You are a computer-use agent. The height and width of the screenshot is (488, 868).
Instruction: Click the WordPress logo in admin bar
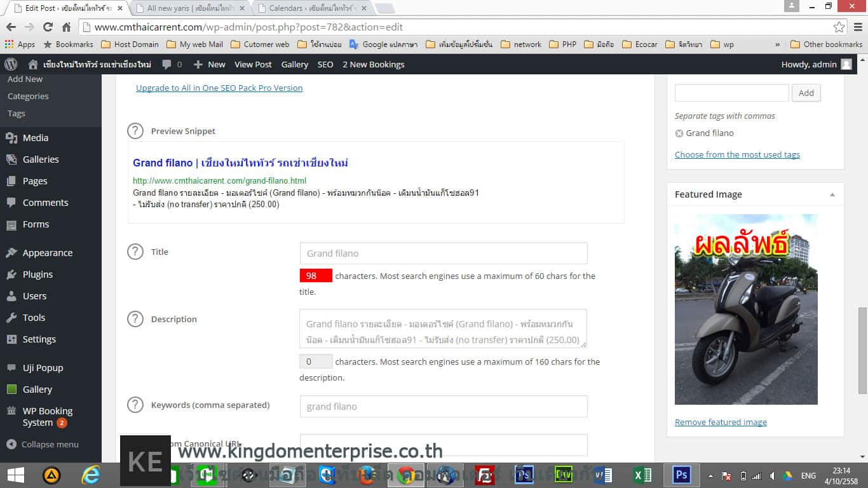click(11, 64)
